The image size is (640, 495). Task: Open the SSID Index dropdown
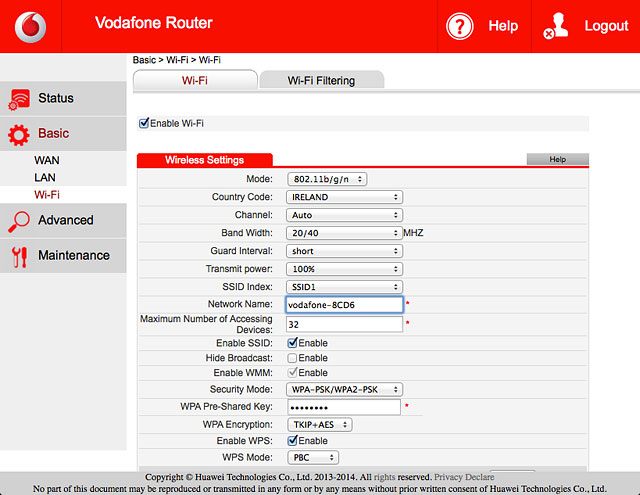tap(344, 287)
